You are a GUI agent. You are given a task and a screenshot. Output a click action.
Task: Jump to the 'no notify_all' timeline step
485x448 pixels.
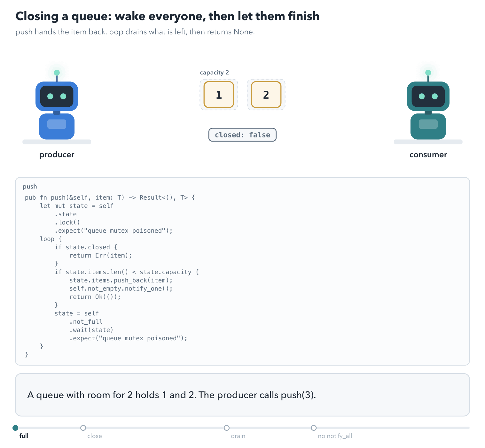(x=314, y=428)
